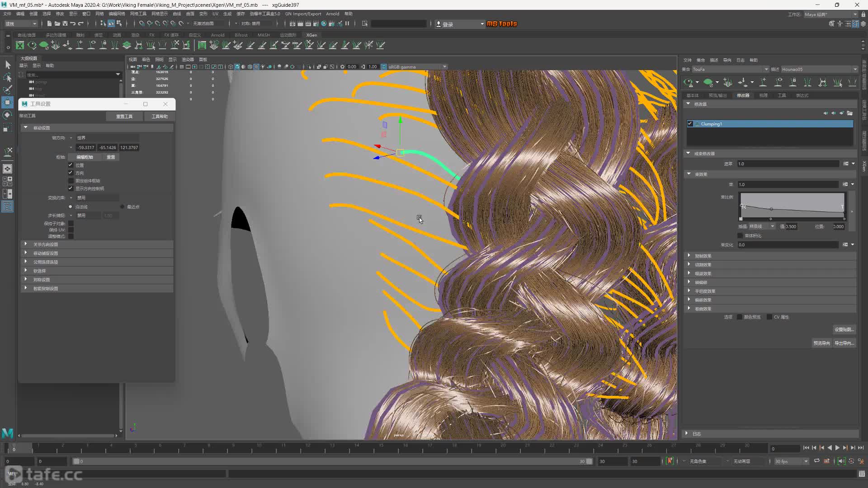Enable the 束体积化 checkbox
This screenshot has width=868, height=488.
(x=740, y=235)
